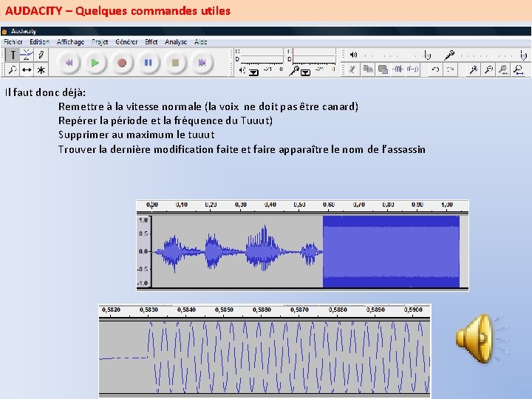The image size is (532, 399).
Task: Open the input meter dropdown arrow
Action: 305,72
